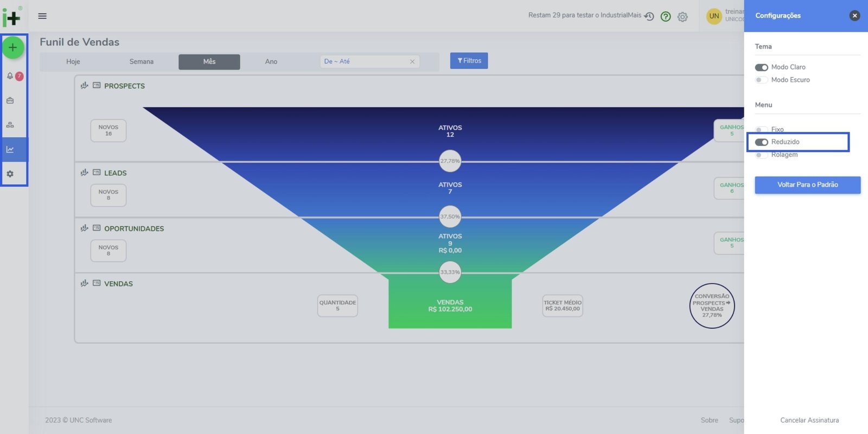Click the Cancelar Assinatura link
This screenshot has width=868, height=434.
(809, 420)
